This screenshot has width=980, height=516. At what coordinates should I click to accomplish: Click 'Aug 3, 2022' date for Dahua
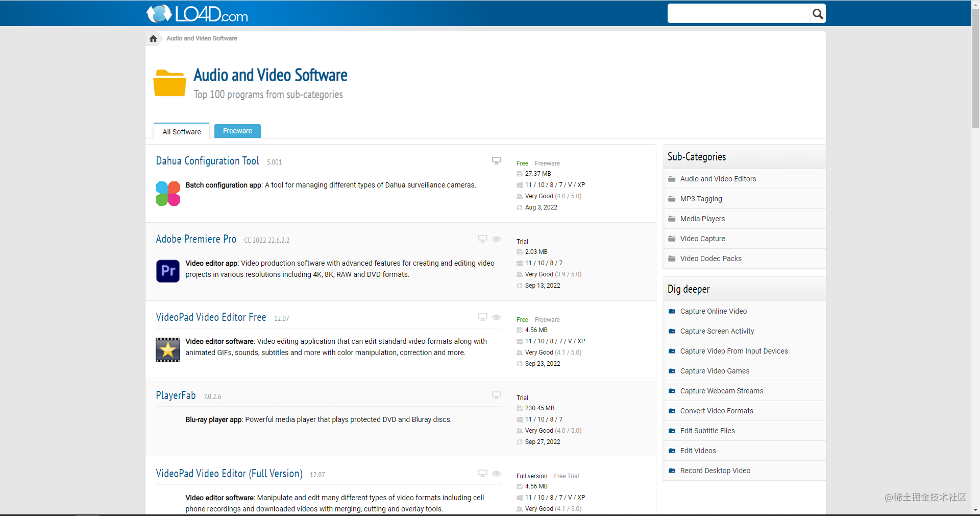[541, 207]
